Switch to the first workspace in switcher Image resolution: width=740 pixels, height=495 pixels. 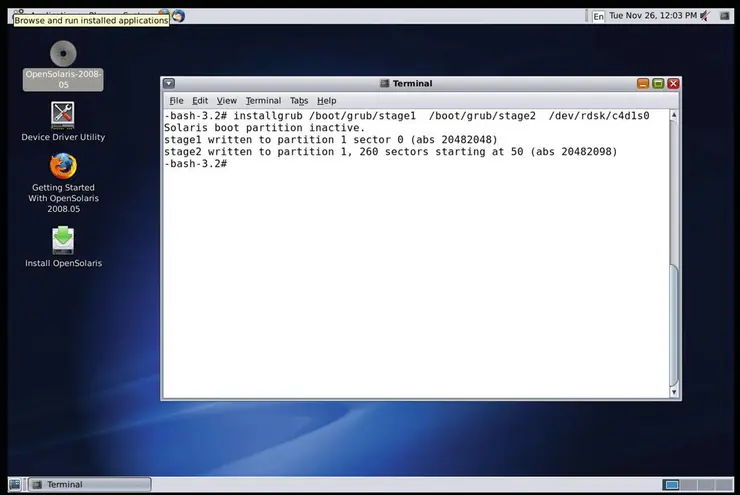[671, 484]
